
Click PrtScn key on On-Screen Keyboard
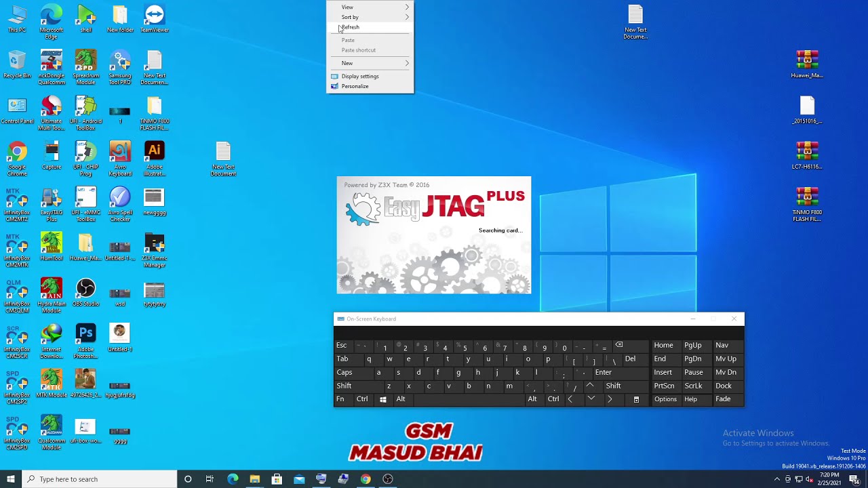pos(665,386)
